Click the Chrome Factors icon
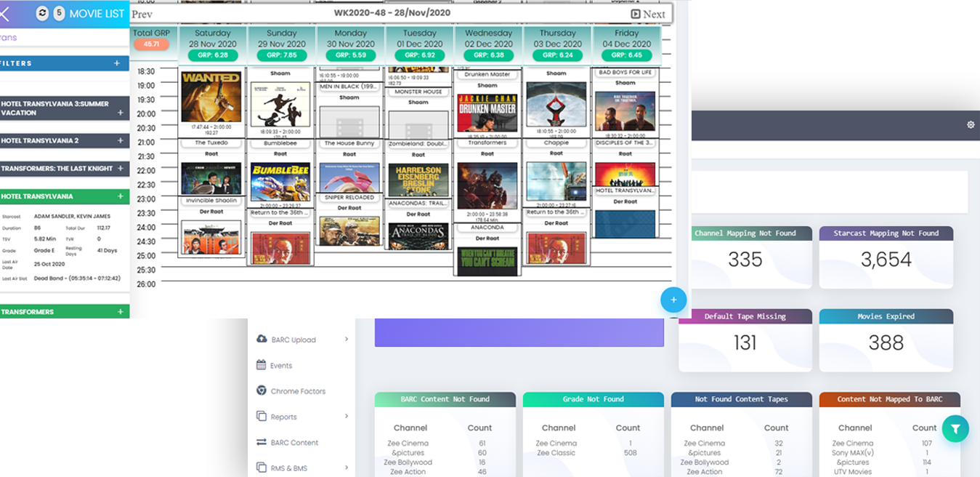Viewport: 980px width, 477px height. click(x=262, y=390)
